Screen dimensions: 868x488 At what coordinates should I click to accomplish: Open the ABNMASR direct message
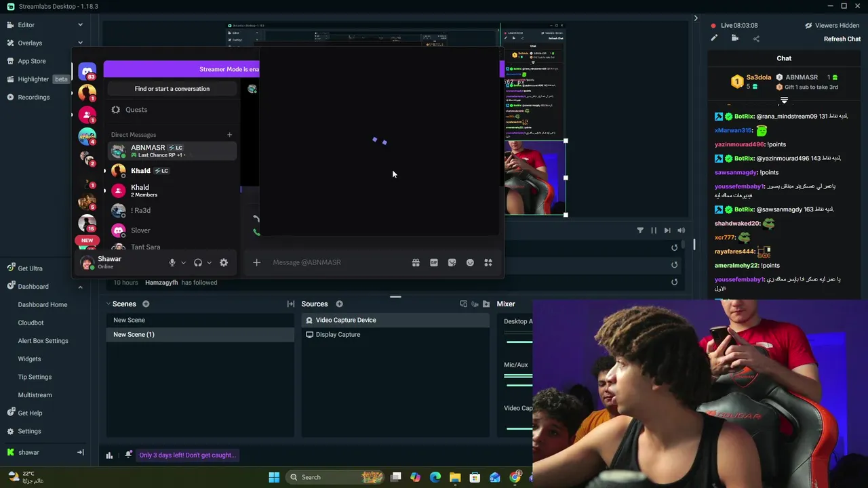pos(172,150)
